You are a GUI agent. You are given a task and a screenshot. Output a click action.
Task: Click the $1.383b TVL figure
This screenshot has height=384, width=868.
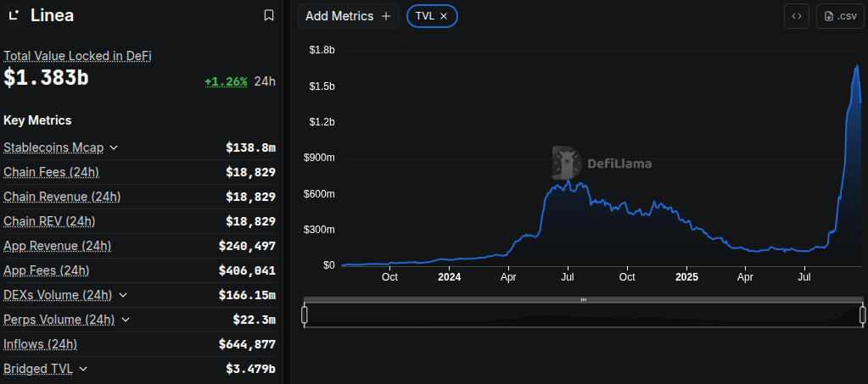pyautogui.click(x=46, y=77)
